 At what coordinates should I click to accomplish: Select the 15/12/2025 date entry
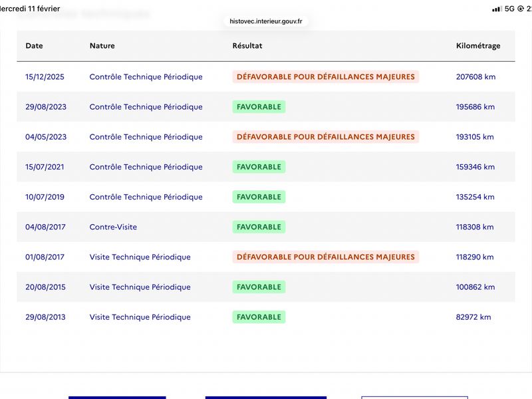coord(45,77)
